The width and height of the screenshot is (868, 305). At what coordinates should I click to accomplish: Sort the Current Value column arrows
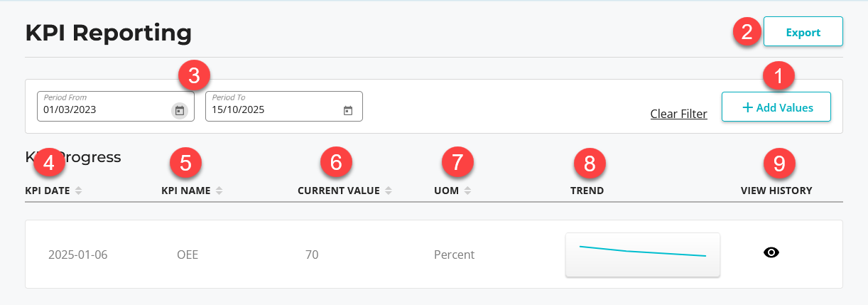pyautogui.click(x=389, y=191)
